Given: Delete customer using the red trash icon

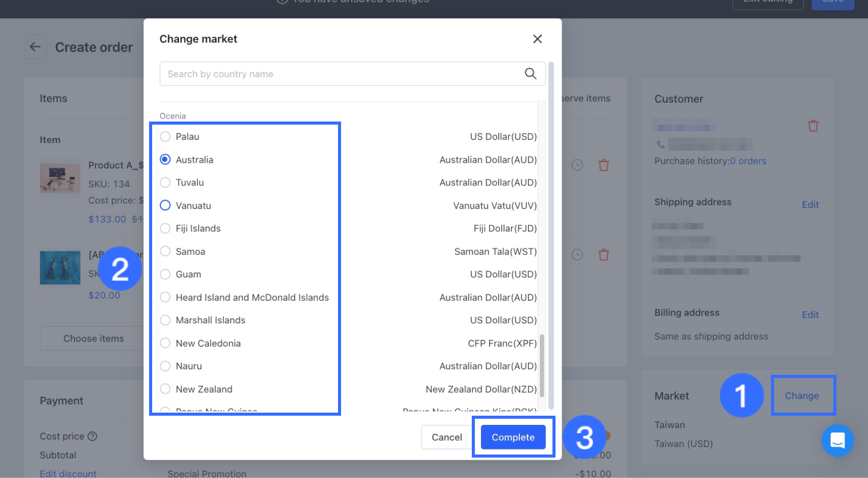Looking at the screenshot, I should point(813,126).
